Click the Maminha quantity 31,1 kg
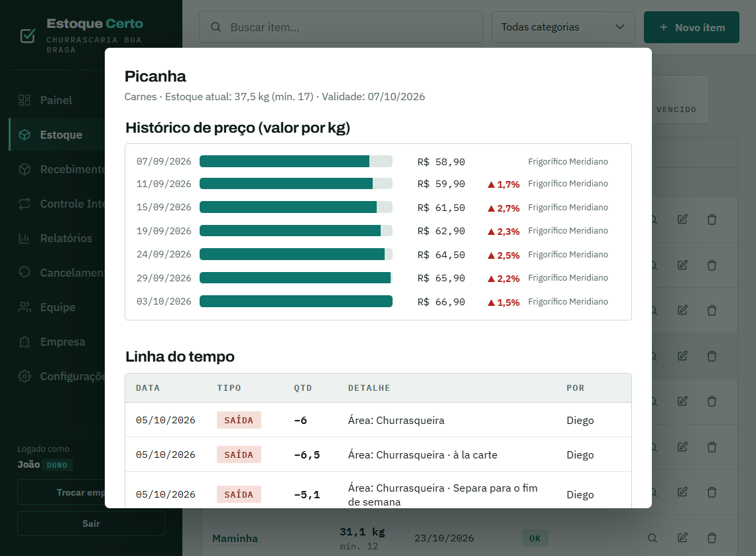Viewport: 756px width, 556px height. coord(362,532)
